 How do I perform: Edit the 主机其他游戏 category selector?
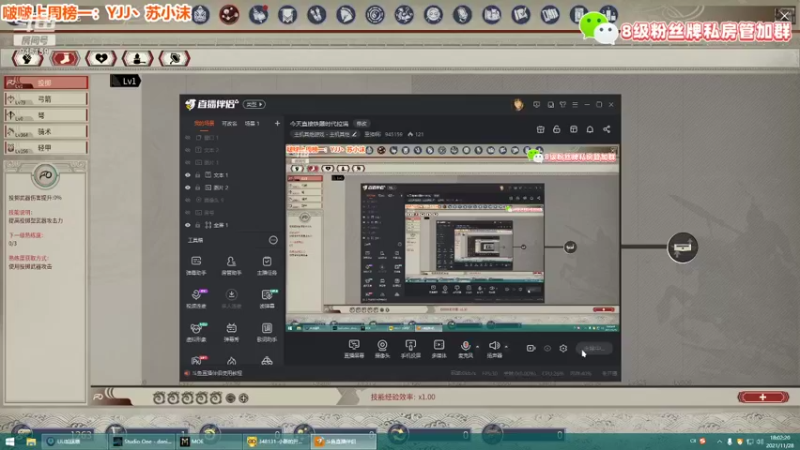325,135
